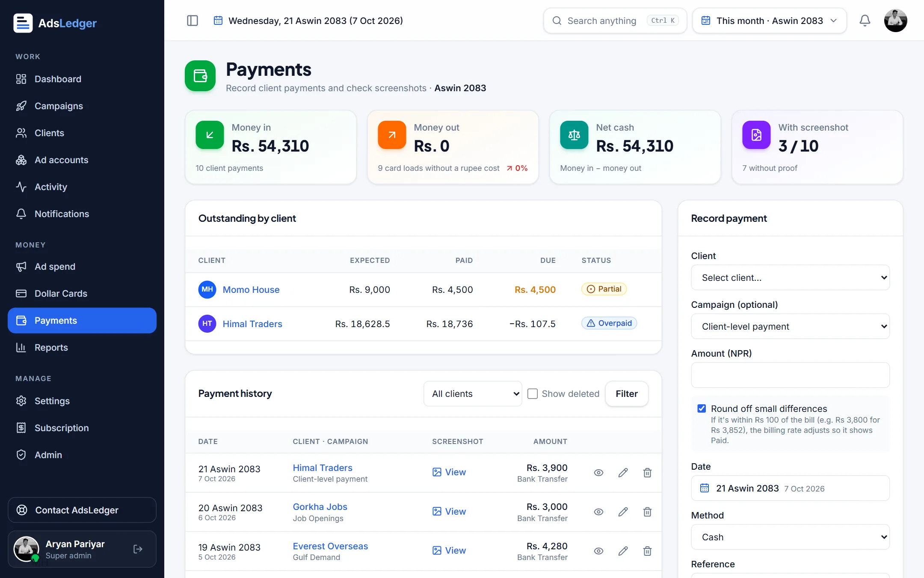Toggle eye icon for Himal Traders payment

[598, 473]
